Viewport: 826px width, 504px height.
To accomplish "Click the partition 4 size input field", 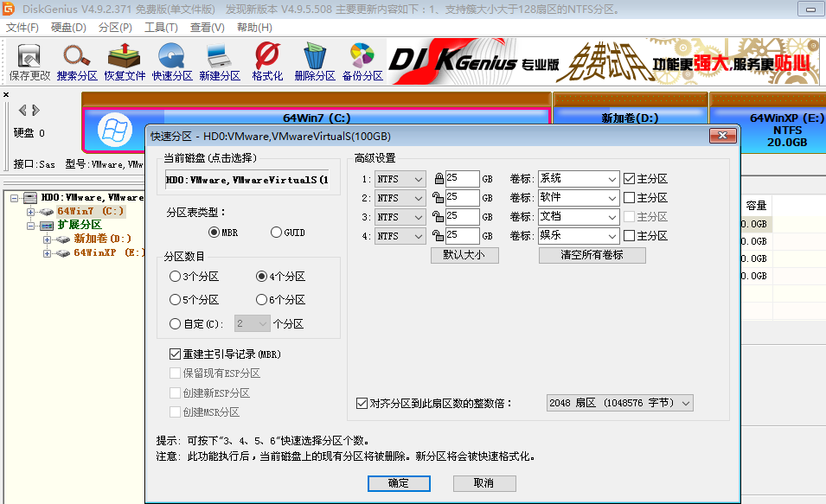I will point(463,236).
